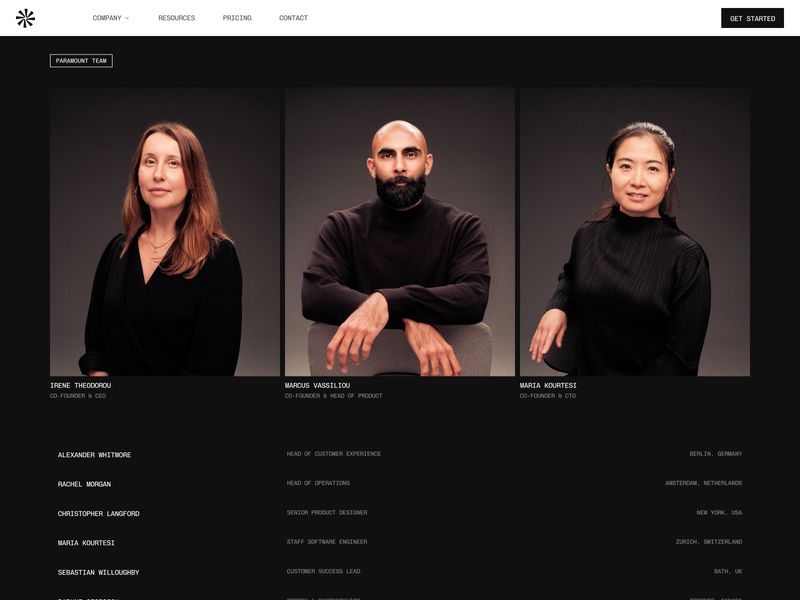Click the Co-Founder & CEO caption
Viewport: 800px width, 600px height.
(78, 396)
